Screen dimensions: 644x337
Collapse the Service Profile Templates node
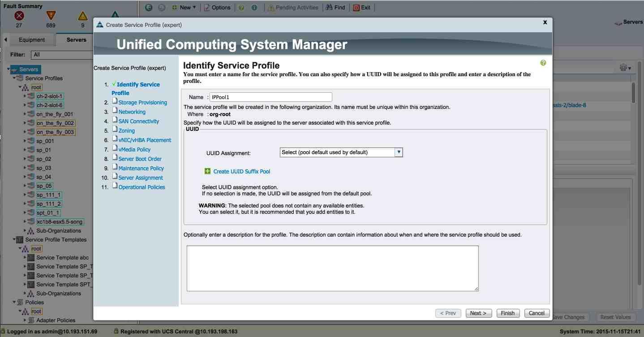click(x=14, y=240)
